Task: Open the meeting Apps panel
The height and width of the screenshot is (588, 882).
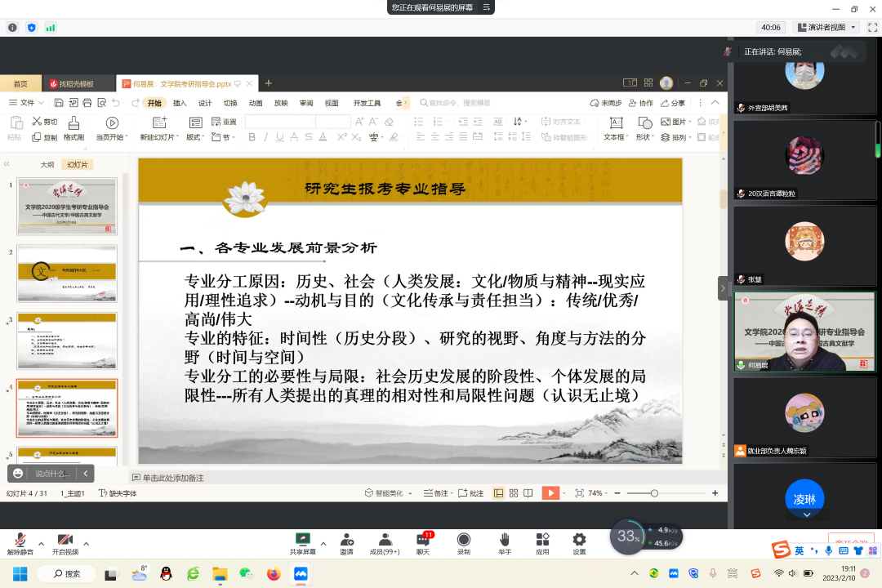Action: (x=542, y=544)
